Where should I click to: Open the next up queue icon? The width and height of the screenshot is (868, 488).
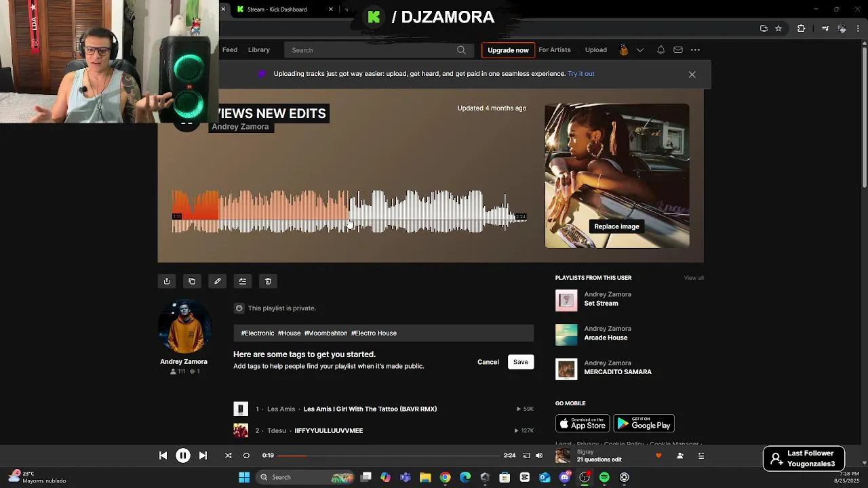(701, 455)
